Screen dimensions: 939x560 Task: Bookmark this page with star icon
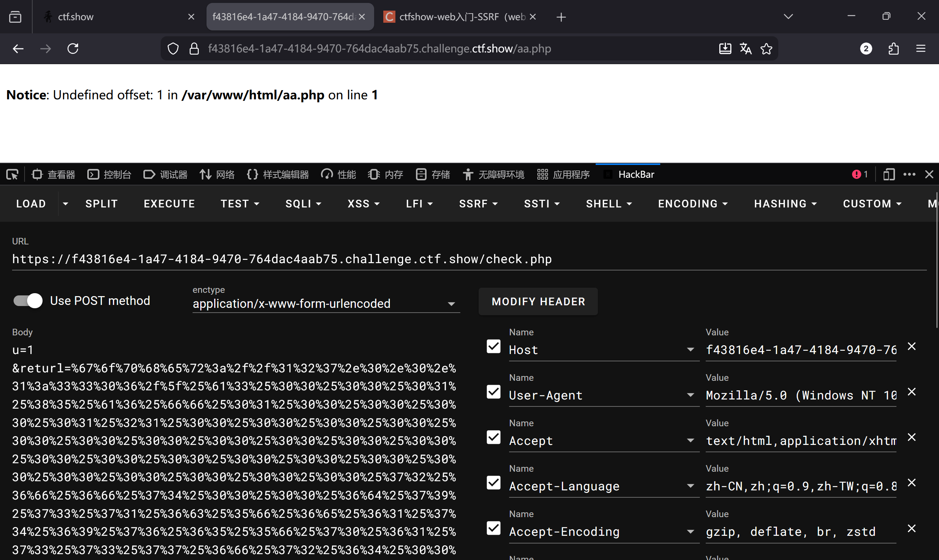pos(766,49)
